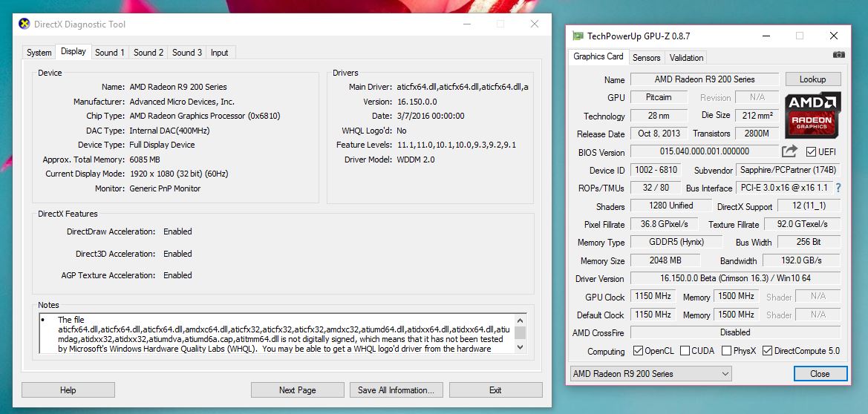Click Current Display Mode 1920 x 1080 value
Screen dimensions: 868x414
tap(179, 174)
